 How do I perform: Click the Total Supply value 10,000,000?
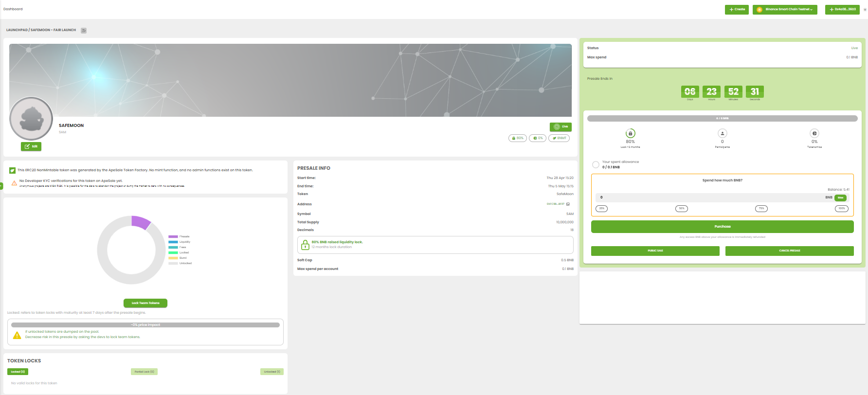coord(565,222)
